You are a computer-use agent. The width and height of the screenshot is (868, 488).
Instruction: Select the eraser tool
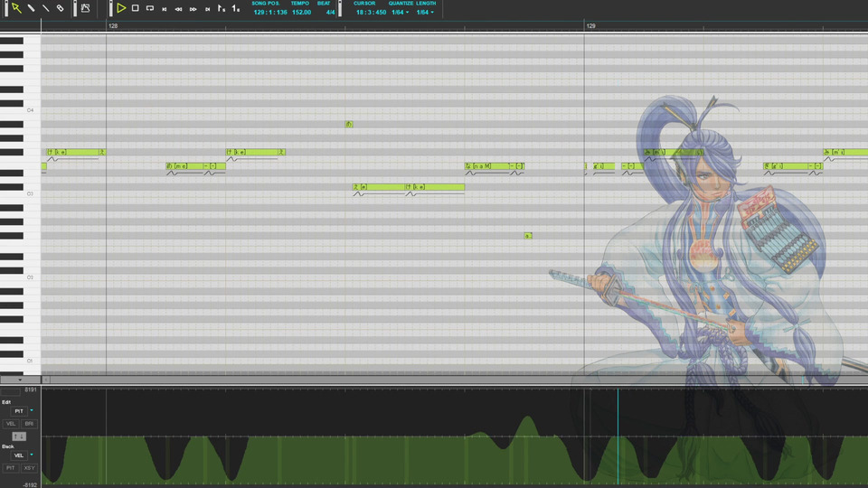point(61,8)
